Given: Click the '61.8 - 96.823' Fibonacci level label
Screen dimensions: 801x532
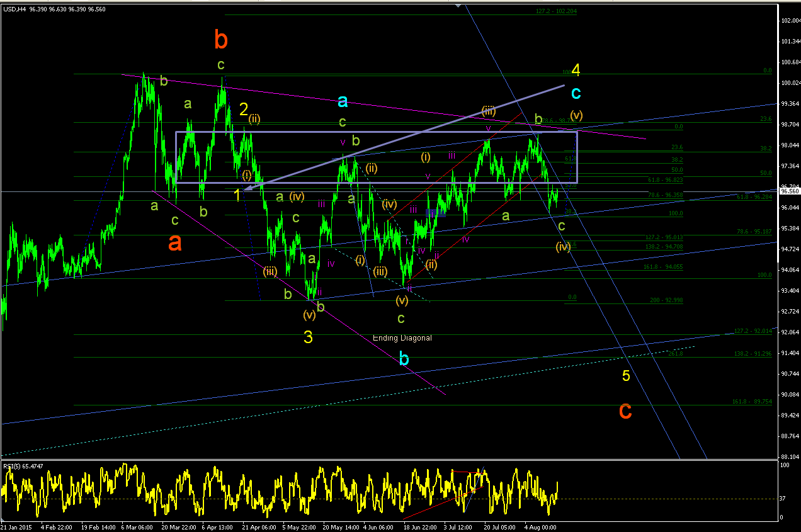Looking at the screenshot, I should pyautogui.click(x=664, y=180).
